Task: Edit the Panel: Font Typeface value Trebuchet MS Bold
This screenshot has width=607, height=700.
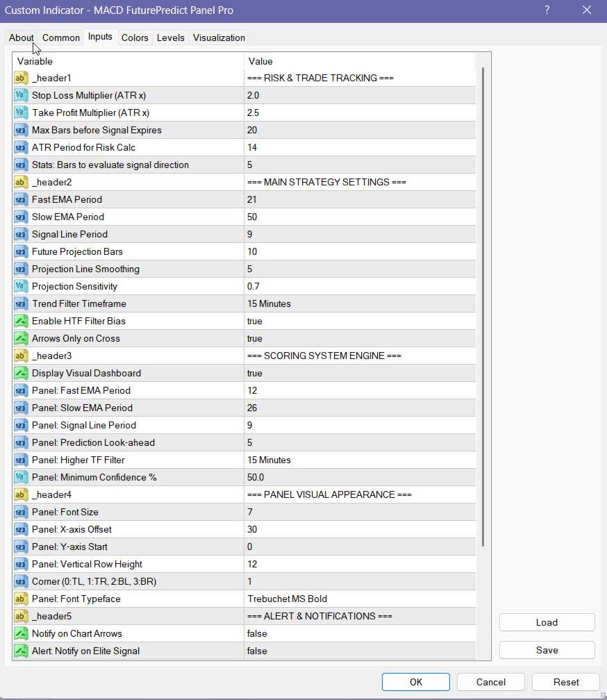Action: tap(360, 599)
